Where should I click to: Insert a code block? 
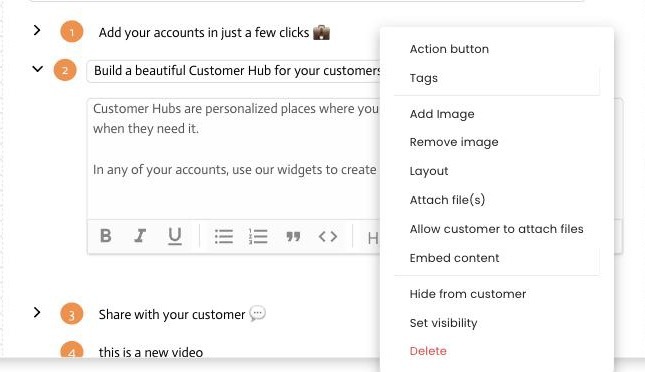pyautogui.click(x=328, y=236)
